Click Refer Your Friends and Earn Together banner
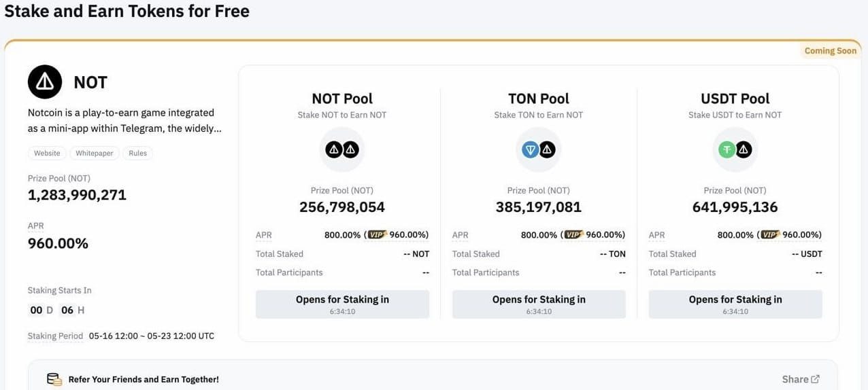This screenshot has width=868, height=390. coord(144,379)
